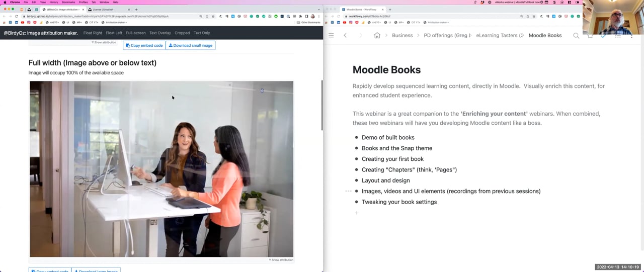
Task: Zoom page using magnifier icon in left address bar
Action: coord(201,16)
